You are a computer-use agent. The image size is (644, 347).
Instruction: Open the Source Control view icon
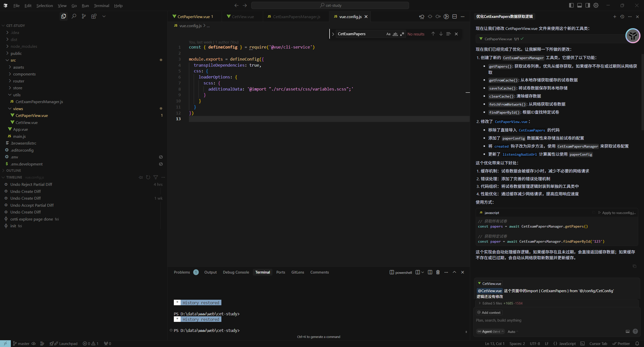[x=84, y=16]
